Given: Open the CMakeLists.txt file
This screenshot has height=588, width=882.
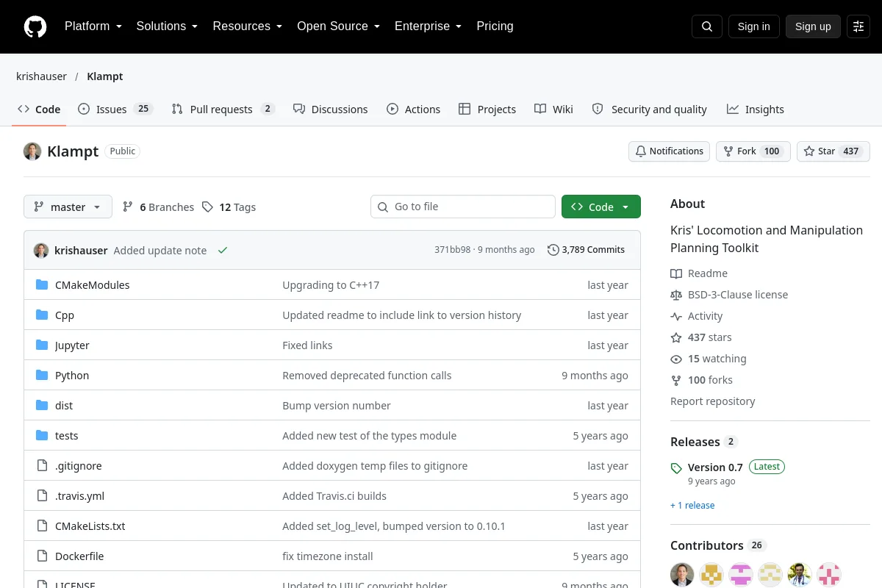Looking at the screenshot, I should tap(90, 526).
